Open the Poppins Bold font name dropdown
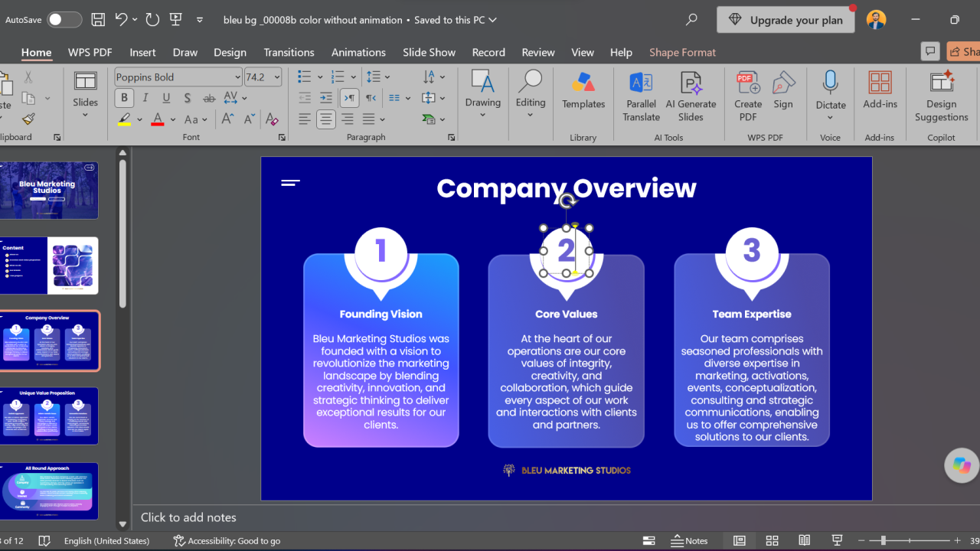 pos(237,77)
